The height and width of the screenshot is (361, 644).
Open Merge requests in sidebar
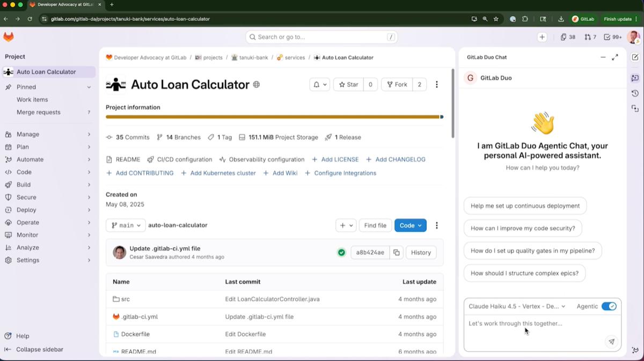click(x=48, y=112)
